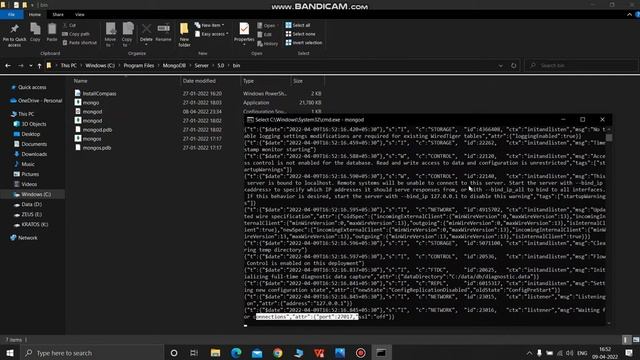Open the File menu tab

11,14
